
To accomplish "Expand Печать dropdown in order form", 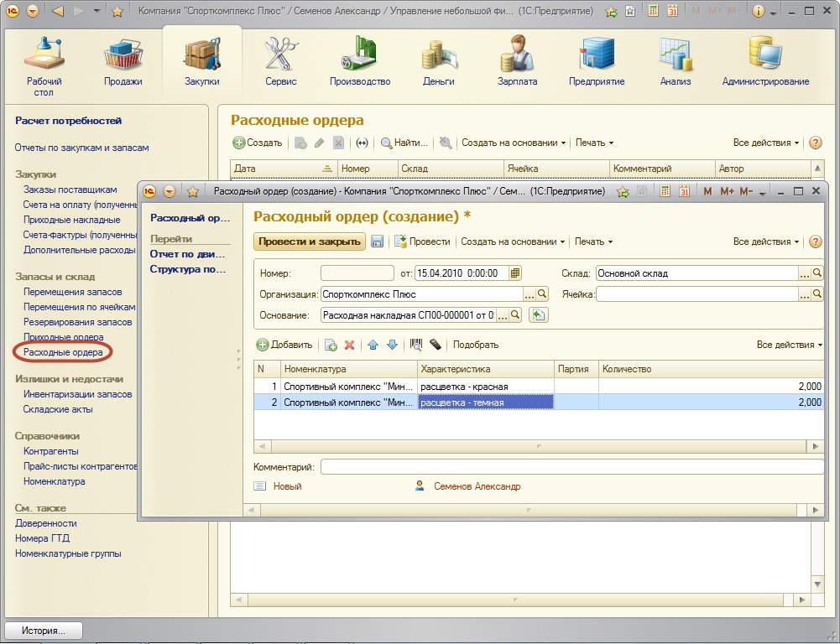I will point(593,241).
